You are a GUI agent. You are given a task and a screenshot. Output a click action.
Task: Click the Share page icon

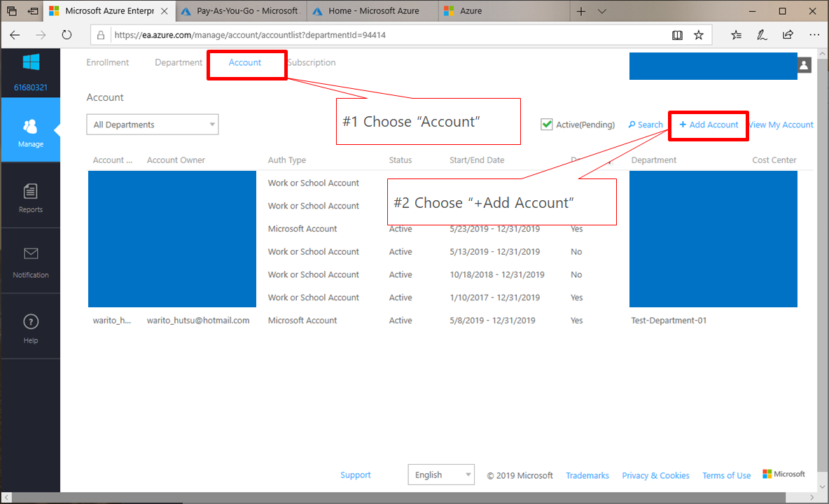click(788, 35)
